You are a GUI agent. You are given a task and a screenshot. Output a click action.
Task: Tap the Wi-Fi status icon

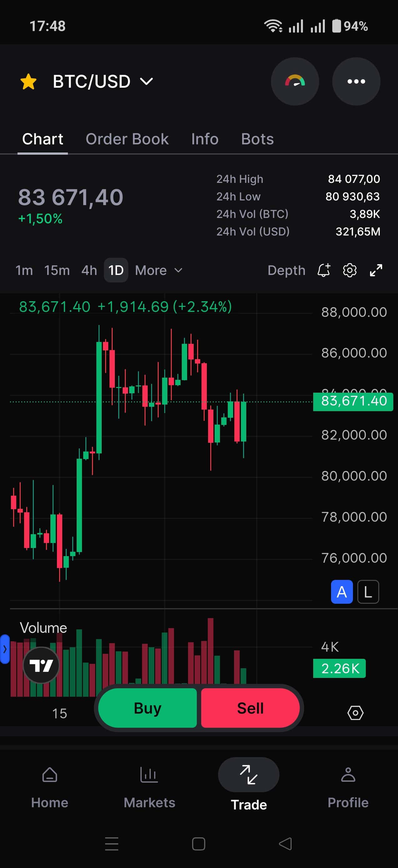[273, 26]
